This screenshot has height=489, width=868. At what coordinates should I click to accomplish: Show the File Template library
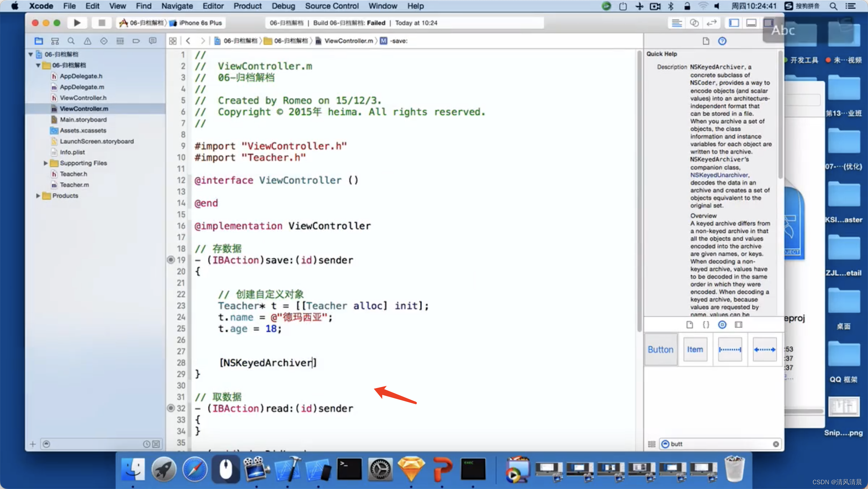click(690, 324)
